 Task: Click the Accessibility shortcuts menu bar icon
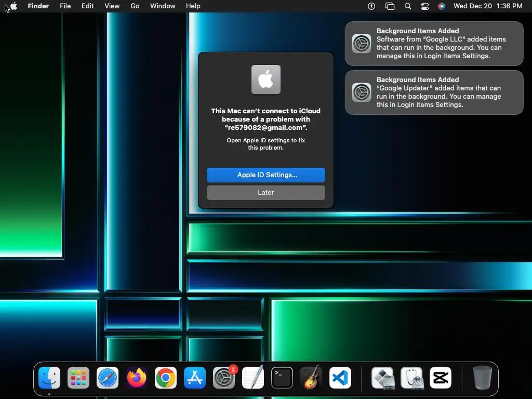[371, 6]
